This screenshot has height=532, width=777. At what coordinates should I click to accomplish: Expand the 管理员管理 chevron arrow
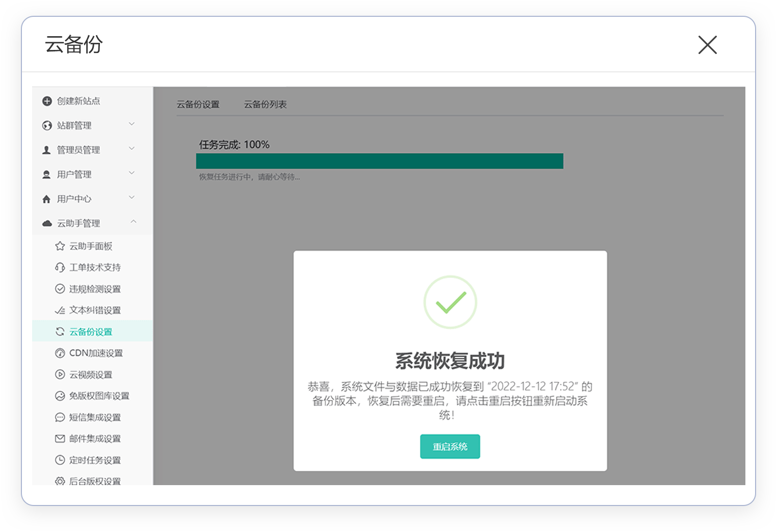point(132,149)
